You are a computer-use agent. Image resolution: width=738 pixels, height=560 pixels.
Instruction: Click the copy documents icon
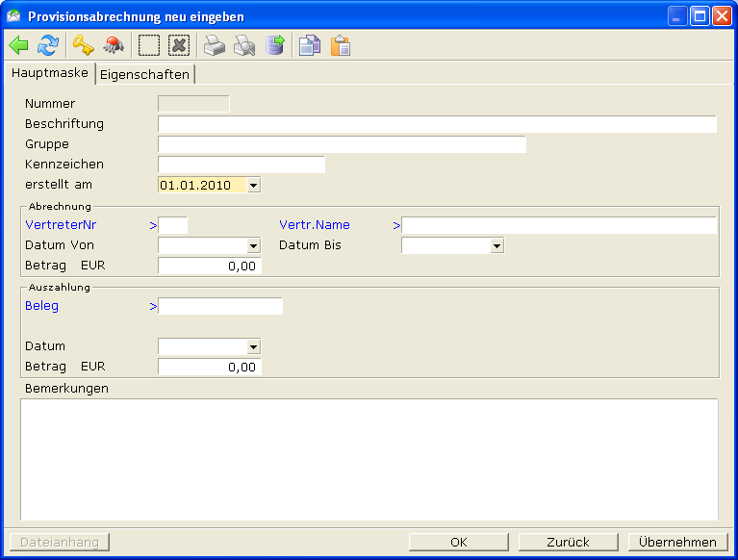pyautogui.click(x=310, y=45)
